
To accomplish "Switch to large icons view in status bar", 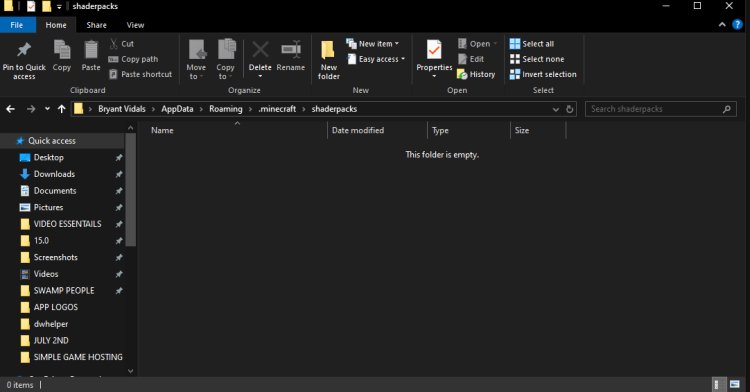I will pyautogui.click(x=735, y=384).
